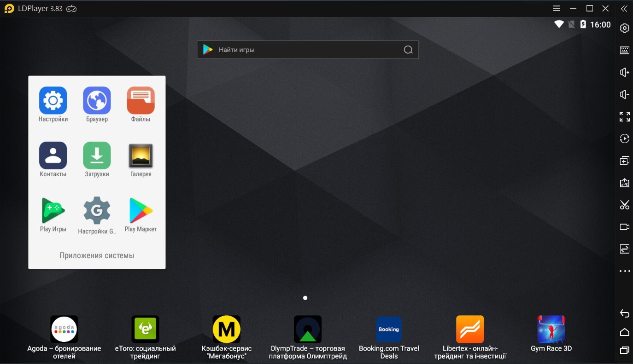Toggle fullscreen mode from the sidebar

click(624, 116)
